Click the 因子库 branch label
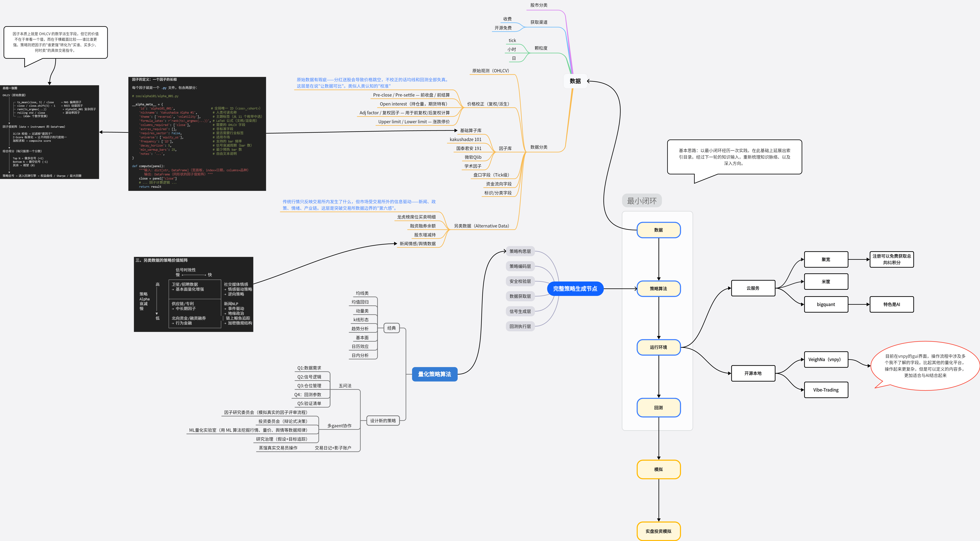The width and height of the screenshot is (980, 541). tap(505, 149)
